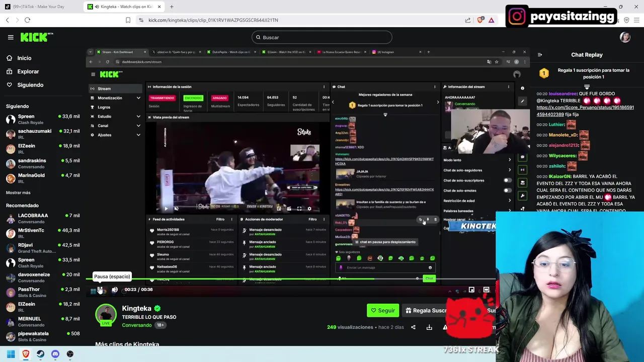This screenshot has height=362, width=644.
Task: Pause the clip with the pause button
Action: point(100,290)
